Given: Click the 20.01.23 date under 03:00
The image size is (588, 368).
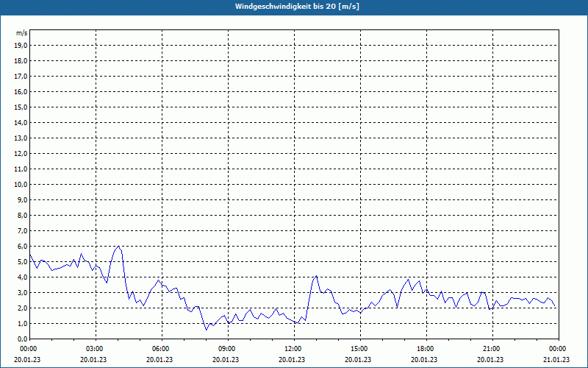Looking at the screenshot, I should point(94,360).
